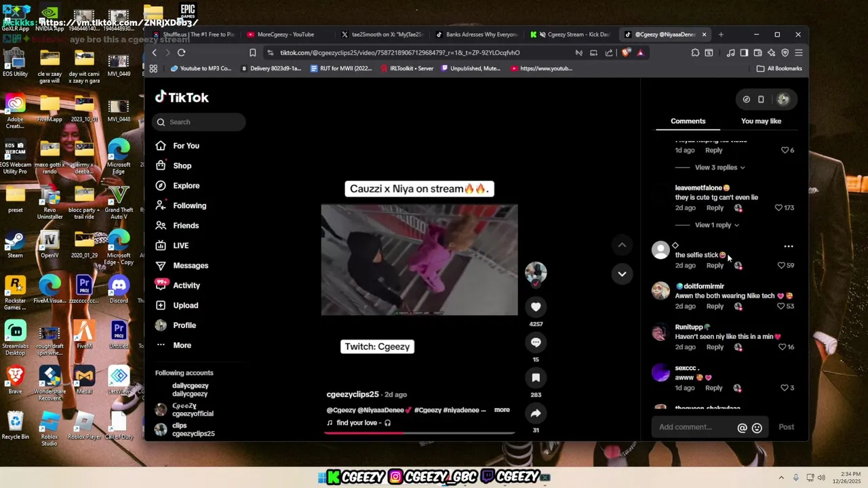Show hidden icons in the system tray
Screen dimensions: 868x488
tap(781, 478)
